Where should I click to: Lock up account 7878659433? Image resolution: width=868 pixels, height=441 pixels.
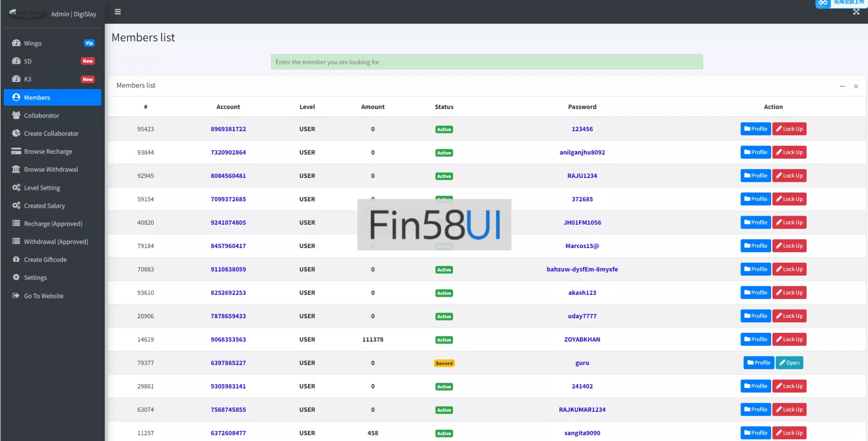tap(789, 316)
